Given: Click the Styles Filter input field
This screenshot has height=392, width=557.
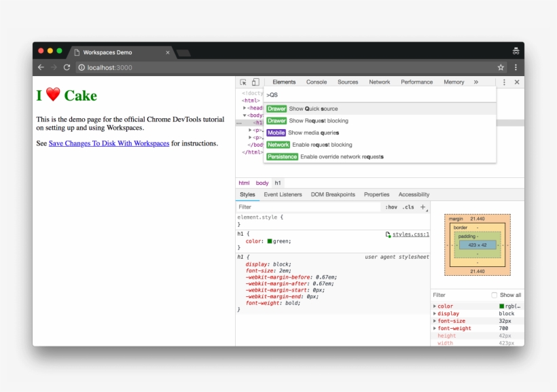Looking at the screenshot, I should [x=308, y=207].
